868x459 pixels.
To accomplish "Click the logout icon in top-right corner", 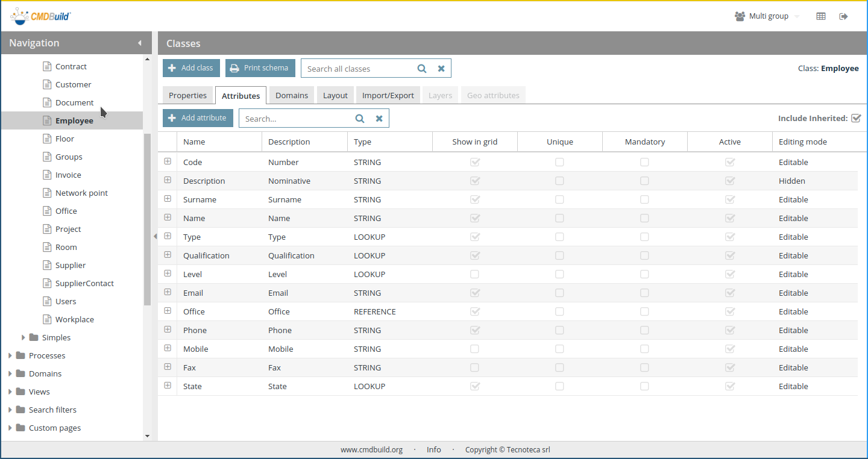I will [x=843, y=16].
